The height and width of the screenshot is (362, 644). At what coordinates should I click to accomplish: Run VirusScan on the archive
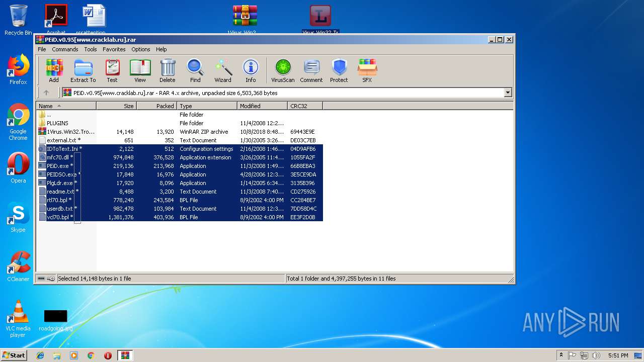[x=283, y=70]
